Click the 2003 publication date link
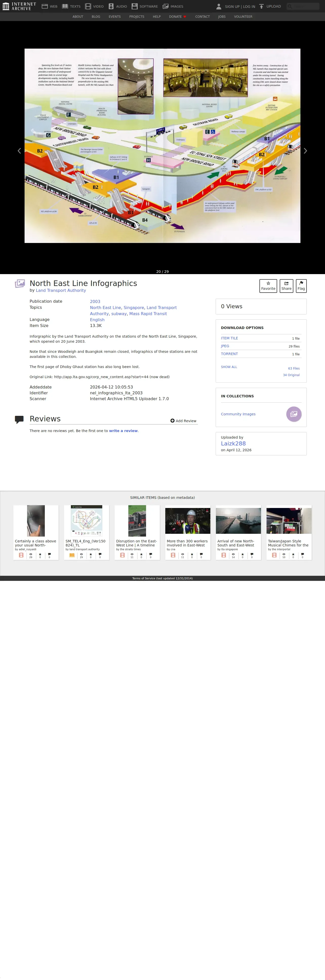This screenshot has width=325, height=980. point(95,302)
